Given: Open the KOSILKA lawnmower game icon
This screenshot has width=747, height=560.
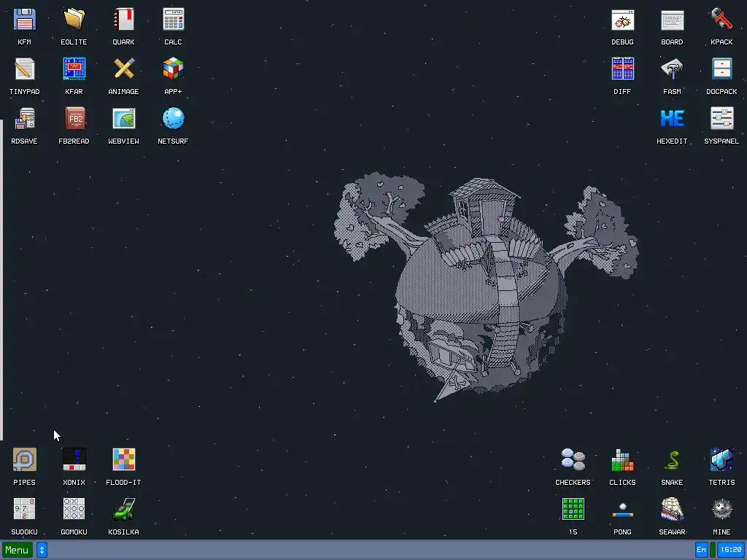Looking at the screenshot, I should pos(123,510).
